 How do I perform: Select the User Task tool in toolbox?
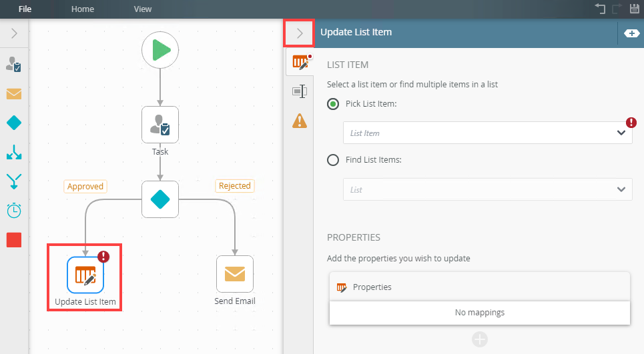tap(13, 65)
